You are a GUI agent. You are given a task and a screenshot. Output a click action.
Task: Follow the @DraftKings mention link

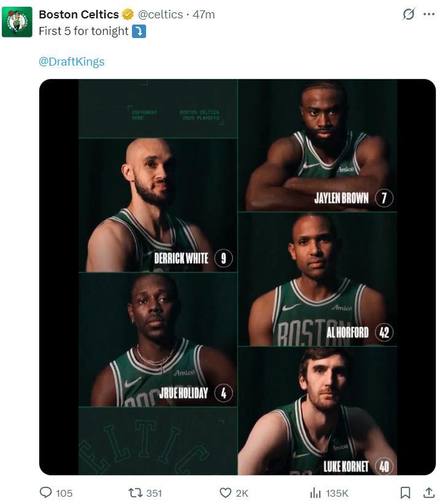72,61
